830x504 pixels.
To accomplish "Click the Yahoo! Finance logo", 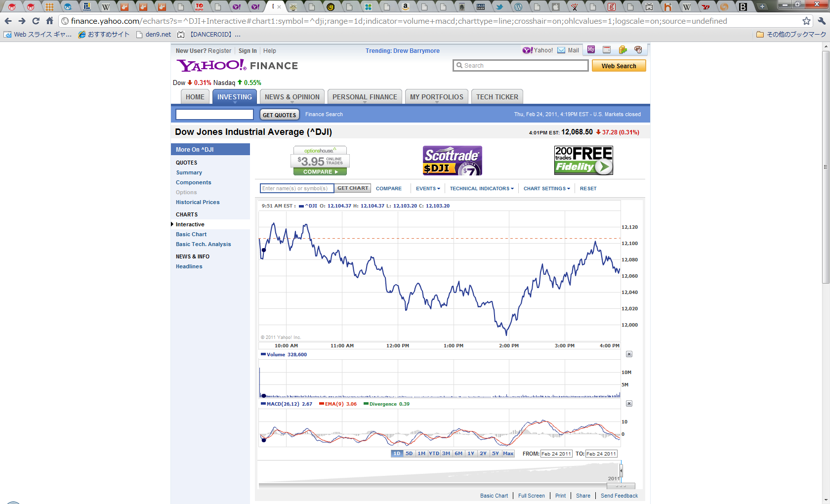I will point(237,66).
